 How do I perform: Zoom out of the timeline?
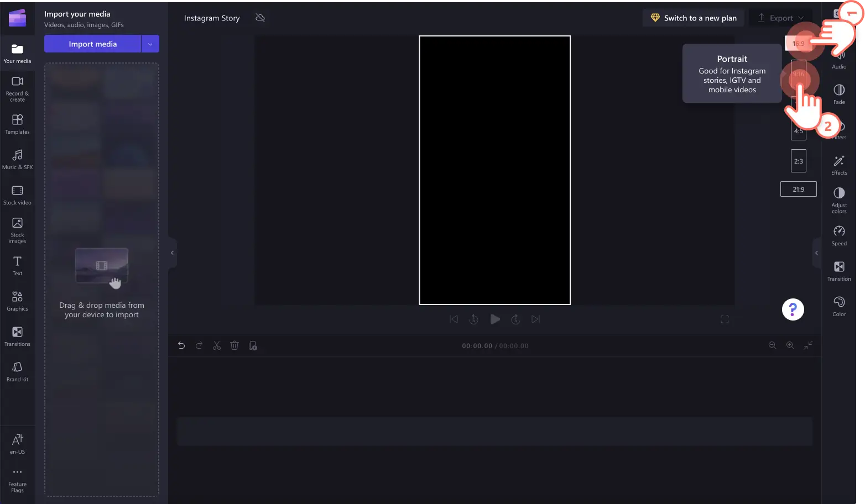pyautogui.click(x=773, y=345)
